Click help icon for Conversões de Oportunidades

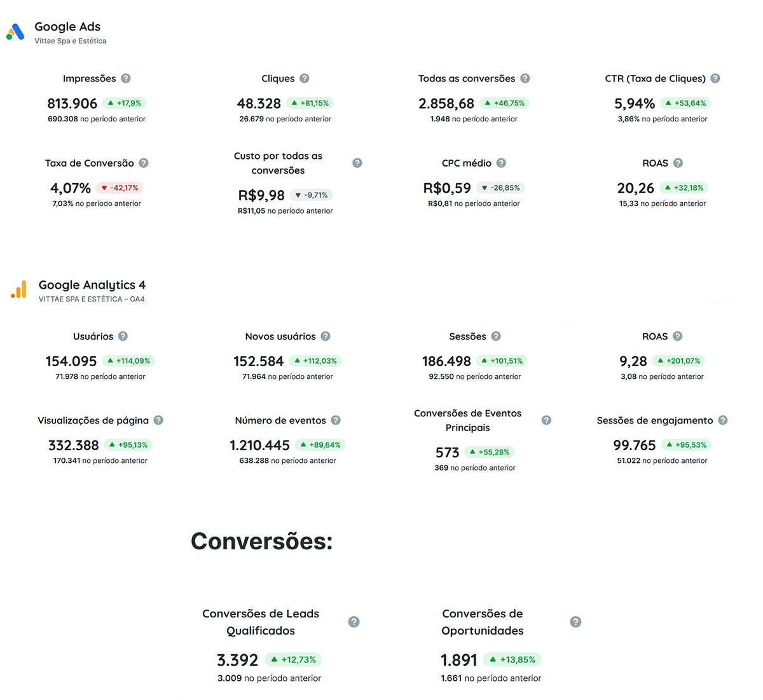575,622
